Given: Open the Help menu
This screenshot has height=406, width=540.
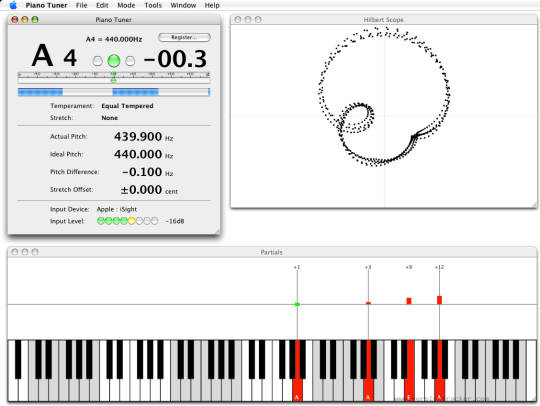Looking at the screenshot, I should coord(212,6).
